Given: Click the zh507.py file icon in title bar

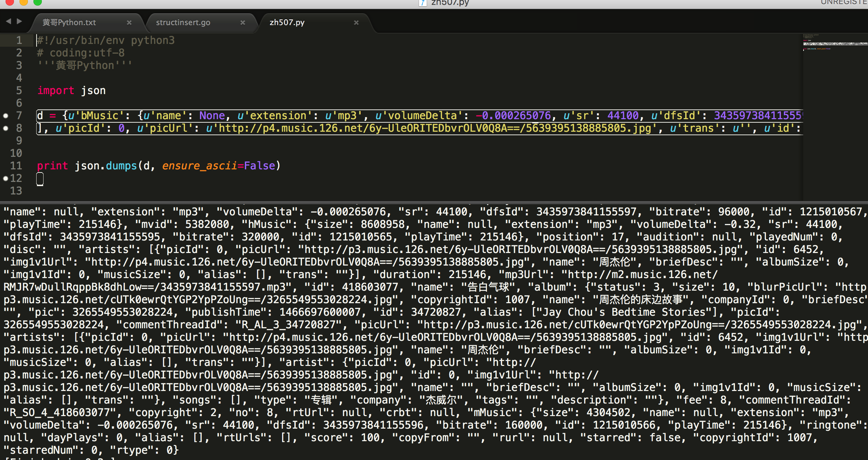Looking at the screenshot, I should [423, 3].
